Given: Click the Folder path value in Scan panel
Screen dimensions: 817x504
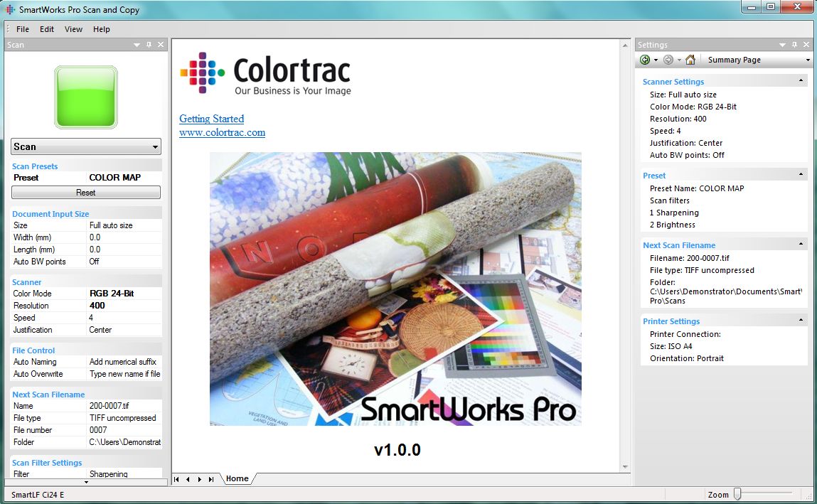Looking at the screenshot, I should click(x=124, y=442).
